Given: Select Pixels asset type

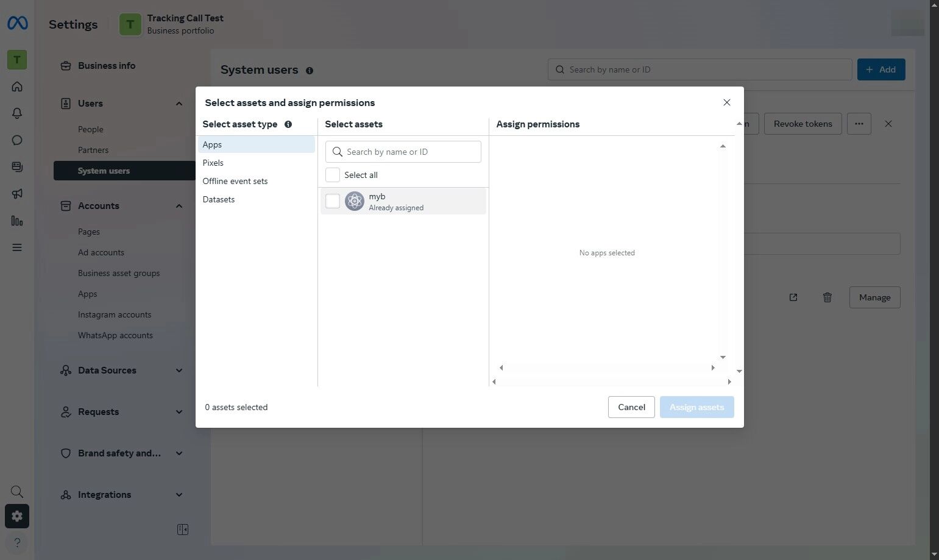Looking at the screenshot, I should (257, 163).
